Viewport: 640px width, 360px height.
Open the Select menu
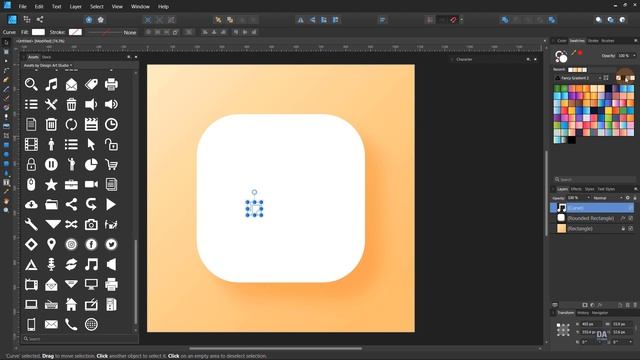[x=97, y=7]
